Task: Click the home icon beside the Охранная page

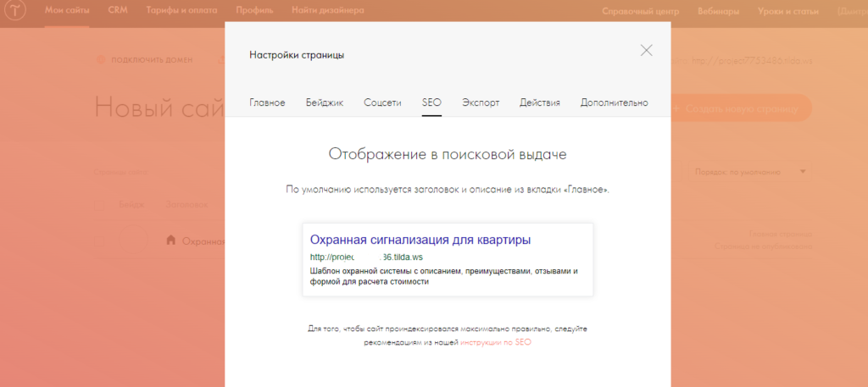Action: click(x=170, y=240)
